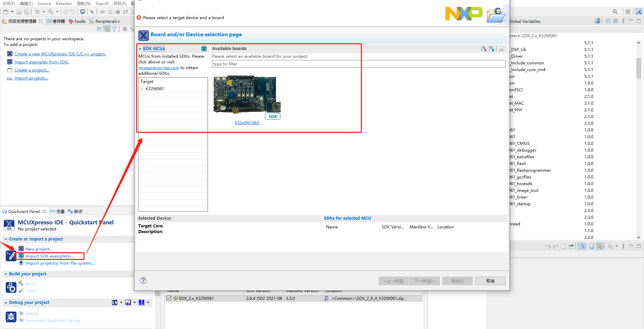Viewport: 644px width, 329px height.
Task: Switch to the Faults tab
Action: point(77,21)
